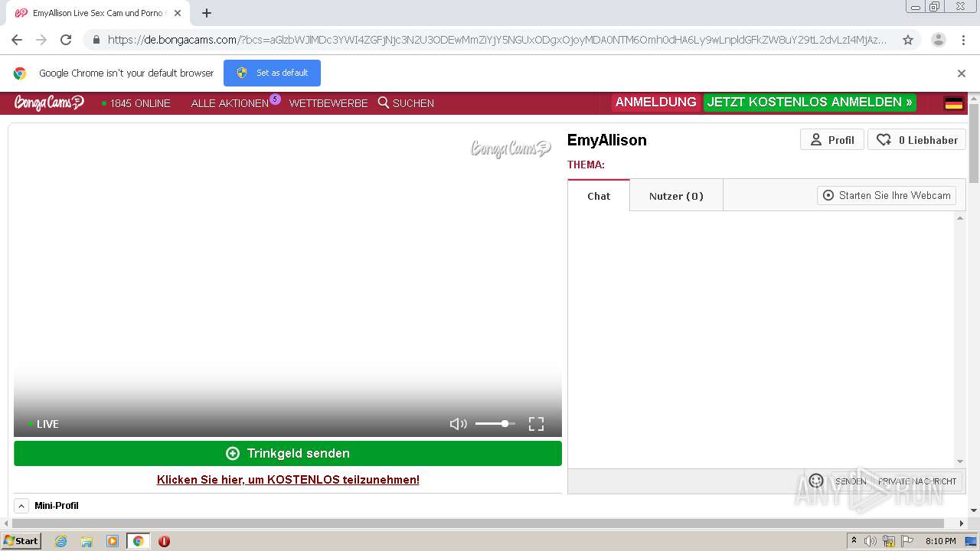Click PRIVATE NACHRICHT button
The image size is (980, 551).
click(917, 481)
